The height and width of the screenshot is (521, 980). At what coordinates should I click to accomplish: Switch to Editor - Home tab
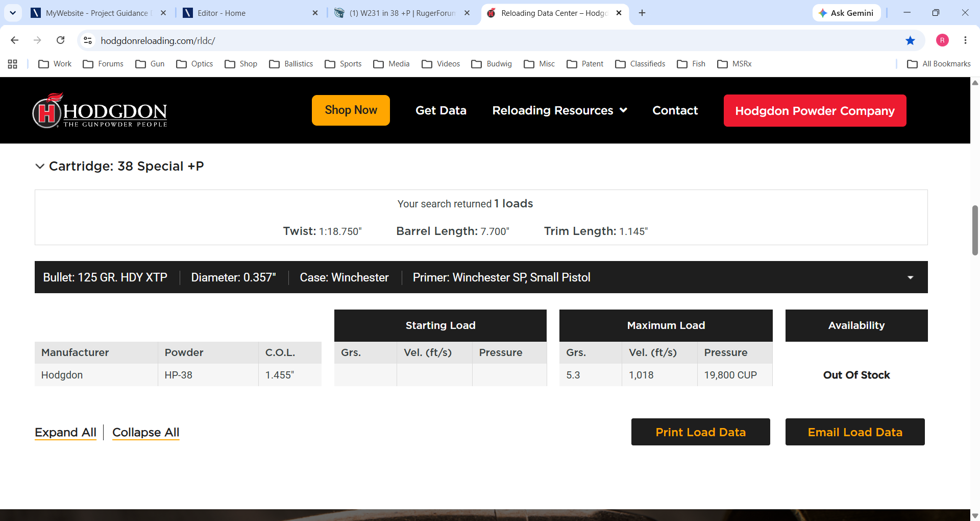[x=250, y=13]
